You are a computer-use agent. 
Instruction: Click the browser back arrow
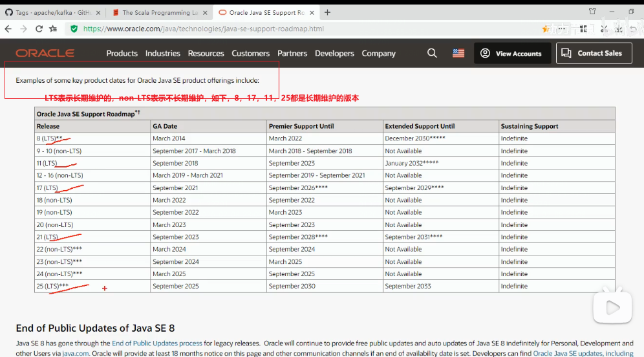click(8, 28)
